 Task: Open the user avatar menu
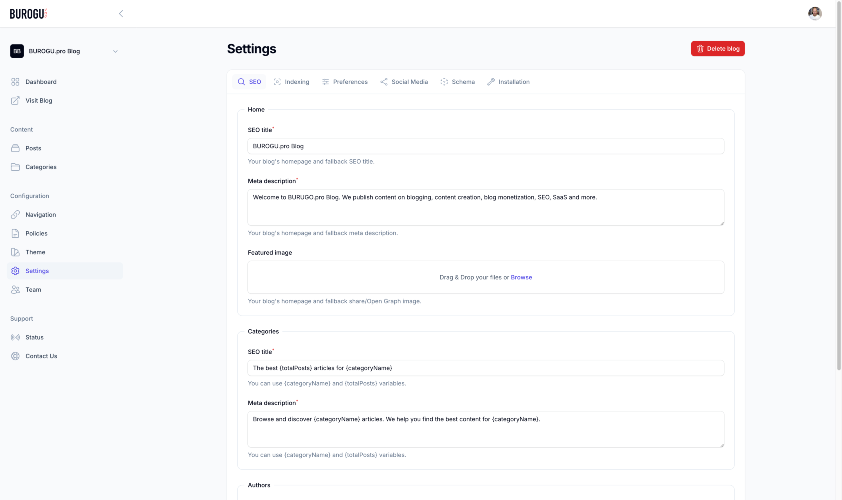(x=815, y=13)
